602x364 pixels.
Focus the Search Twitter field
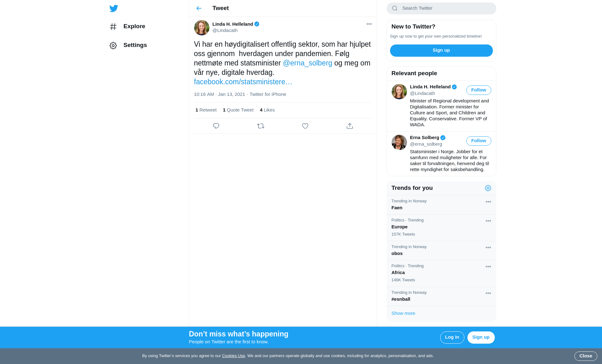tap(441, 8)
